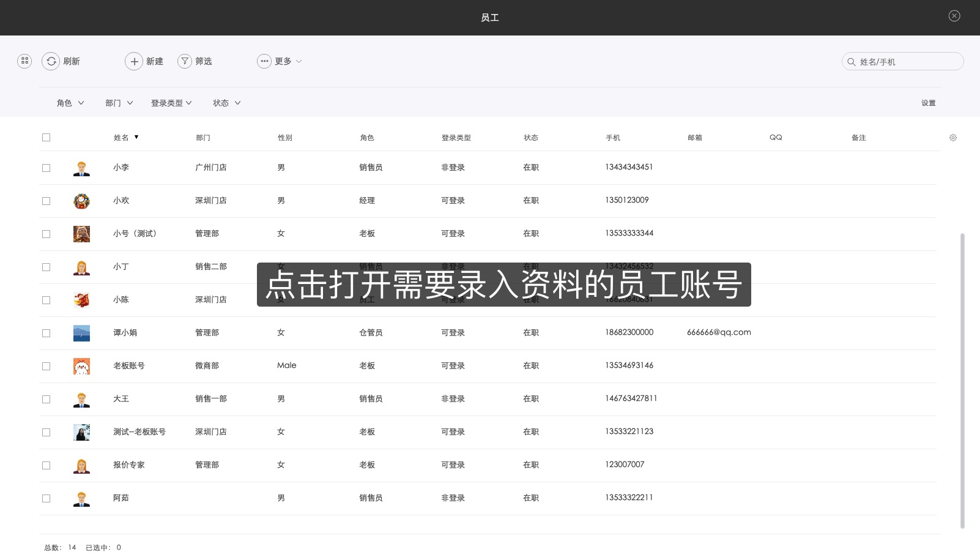Viewport: 980px width, 560px height.
Task: Click 仓管员 role cell
Action: pyautogui.click(x=371, y=332)
